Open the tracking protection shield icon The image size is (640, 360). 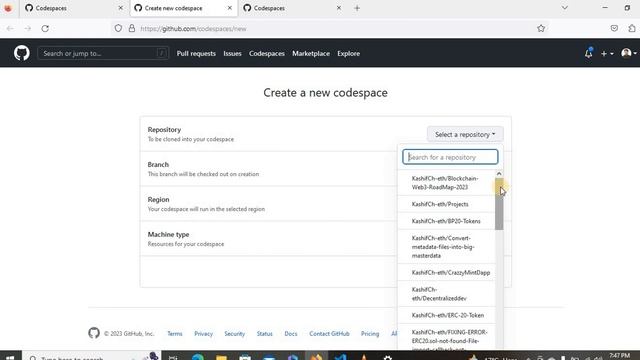point(118,28)
